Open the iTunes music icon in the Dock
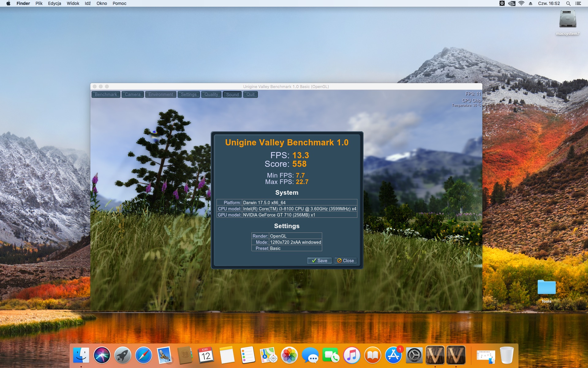Viewport: 588px width, 368px height. click(x=352, y=356)
